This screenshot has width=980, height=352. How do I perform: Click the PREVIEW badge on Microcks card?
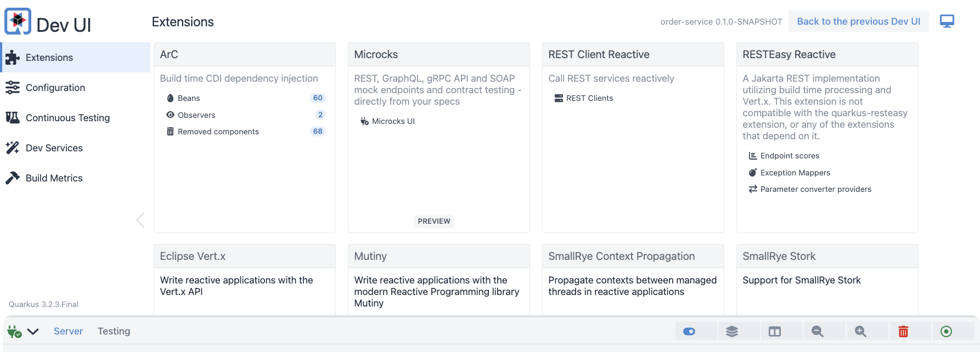coord(434,222)
